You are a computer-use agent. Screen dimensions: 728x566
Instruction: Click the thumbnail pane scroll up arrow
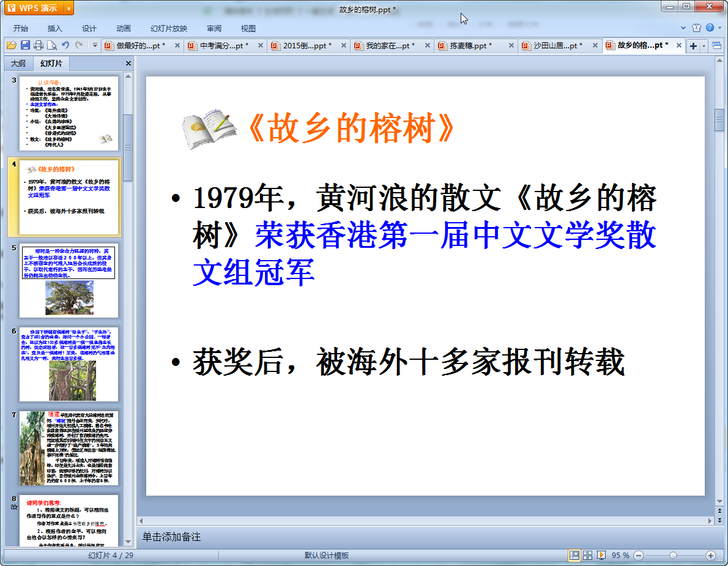tap(128, 76)
